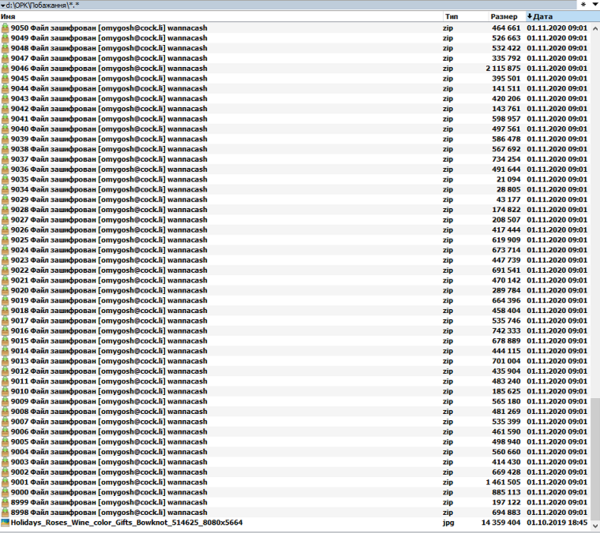Click the archive icon beside file 9027
600x533 pixels.
click(5, 220)
